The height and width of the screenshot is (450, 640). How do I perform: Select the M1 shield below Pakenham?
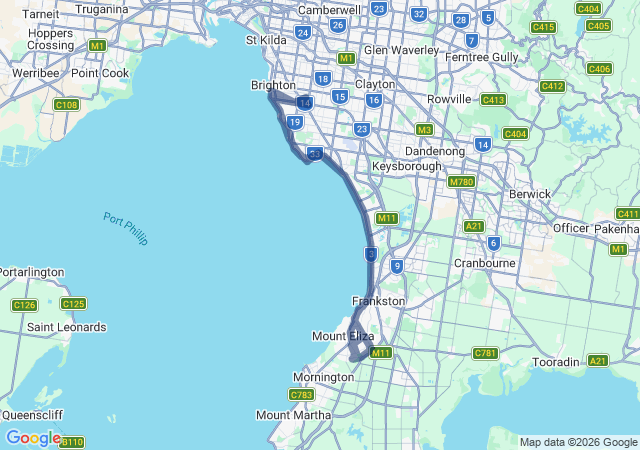(x=618, y=249)
